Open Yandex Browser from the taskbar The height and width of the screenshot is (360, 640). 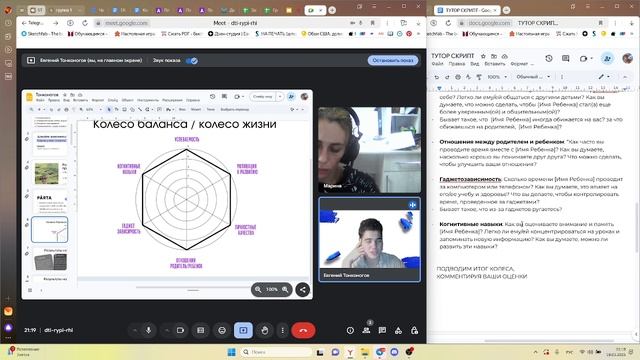350,352
